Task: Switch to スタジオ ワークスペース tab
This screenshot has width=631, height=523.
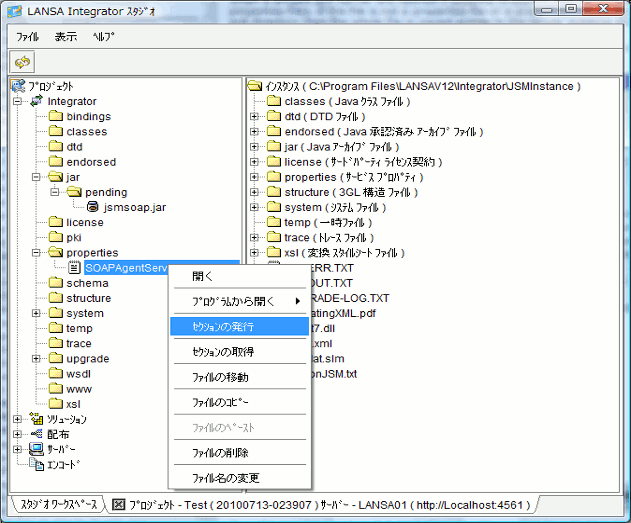Action: [x=59, y=504]
